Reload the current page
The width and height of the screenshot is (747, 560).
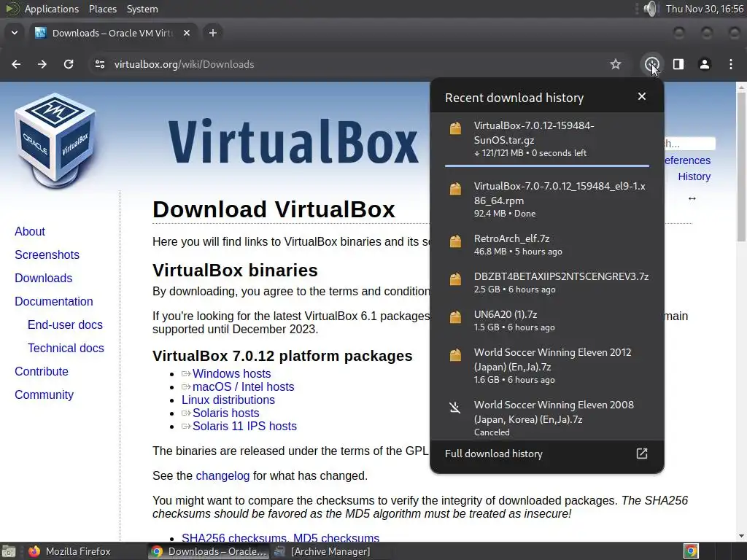coord(69,64)
